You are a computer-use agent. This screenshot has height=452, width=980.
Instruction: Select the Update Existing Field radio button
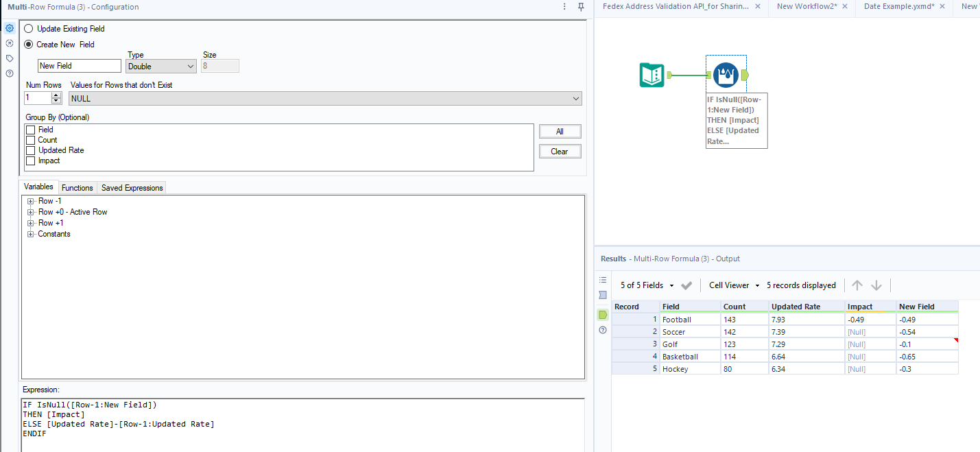click(x=27, y=29)
